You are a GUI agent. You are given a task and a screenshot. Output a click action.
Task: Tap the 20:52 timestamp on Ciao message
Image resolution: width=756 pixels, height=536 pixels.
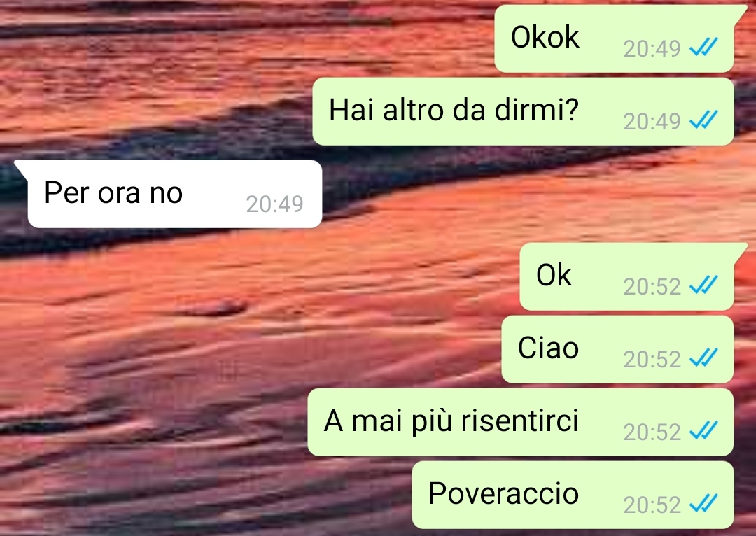(652, 360)
